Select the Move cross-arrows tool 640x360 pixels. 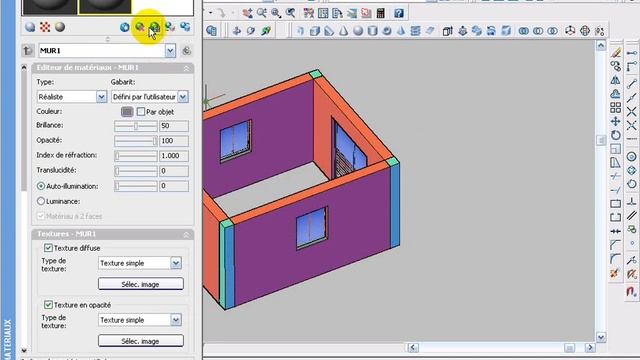click(616, 122)
